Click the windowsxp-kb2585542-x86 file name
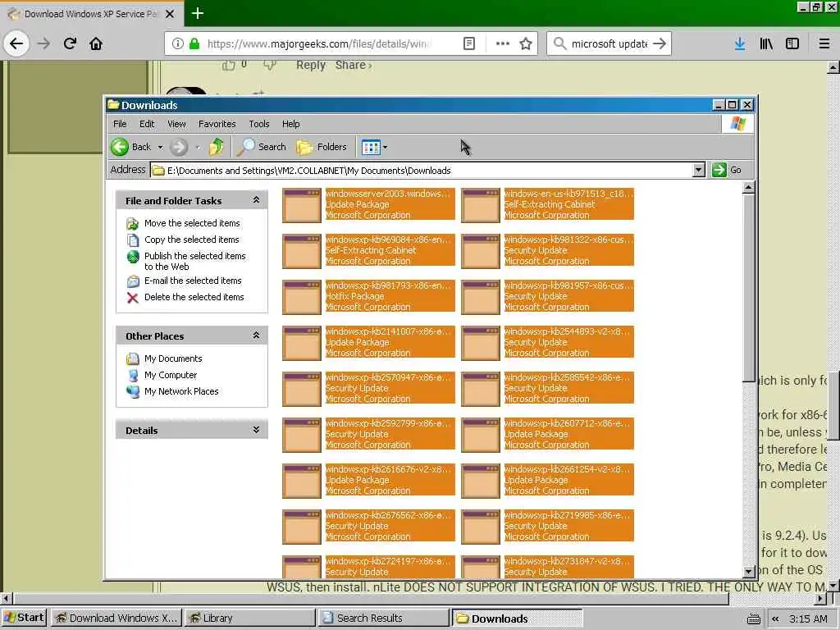 tap(568, 377)
